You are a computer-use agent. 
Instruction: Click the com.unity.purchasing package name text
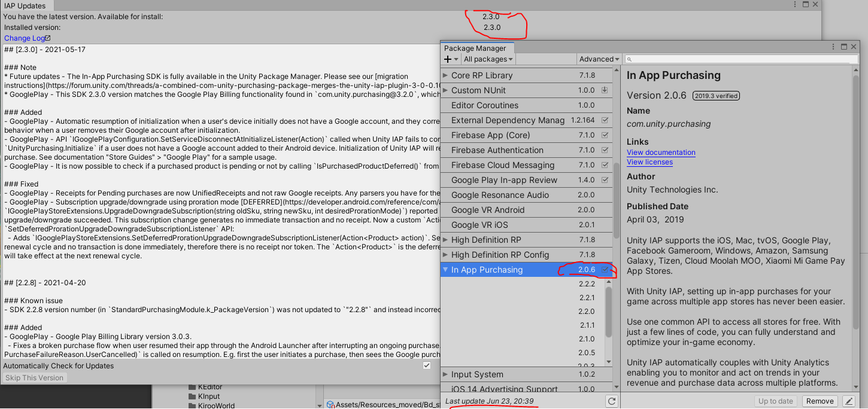[669, 124]
